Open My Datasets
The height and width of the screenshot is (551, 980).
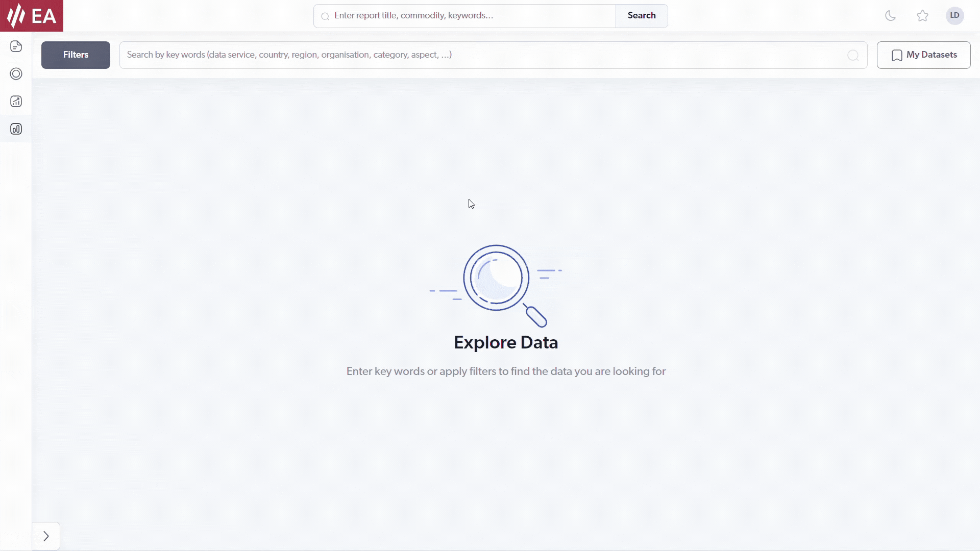[x=923, y=55]
